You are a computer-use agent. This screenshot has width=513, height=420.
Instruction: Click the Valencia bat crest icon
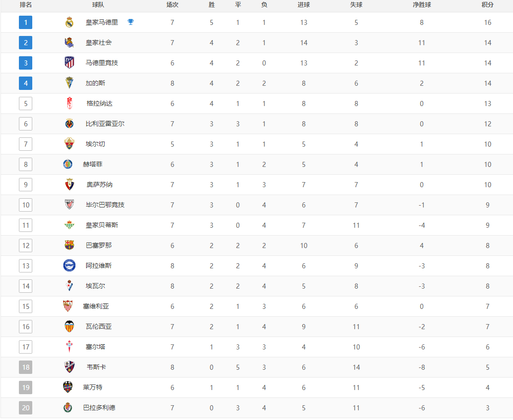pyautogui.click(x=69, y=326)
